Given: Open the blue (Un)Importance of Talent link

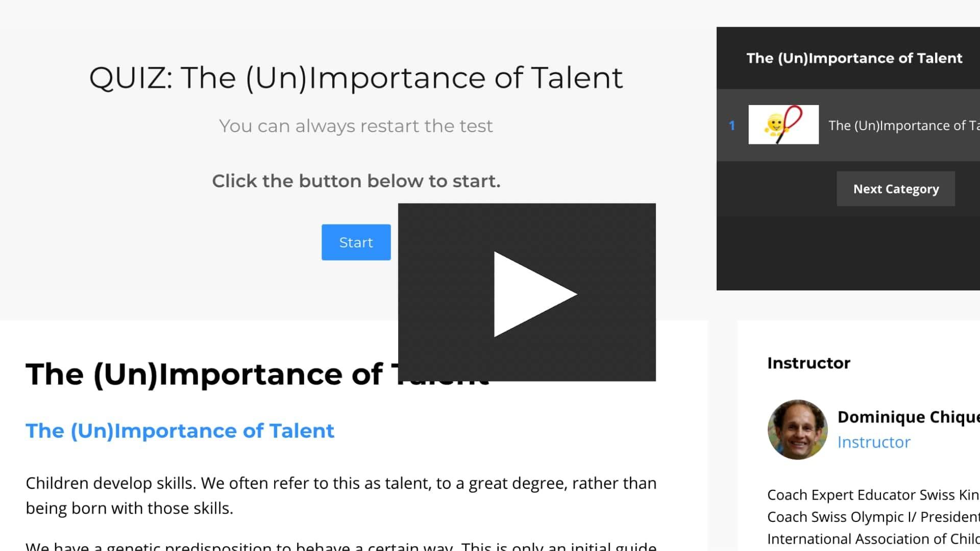Looking at the screenshot, I should [180, 431].
